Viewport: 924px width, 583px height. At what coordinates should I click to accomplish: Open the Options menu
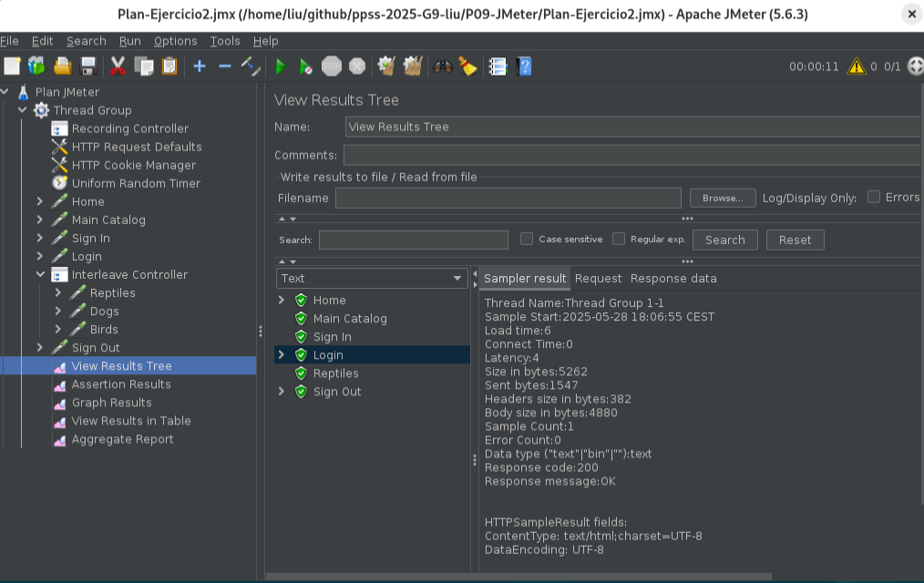[175, 41]
